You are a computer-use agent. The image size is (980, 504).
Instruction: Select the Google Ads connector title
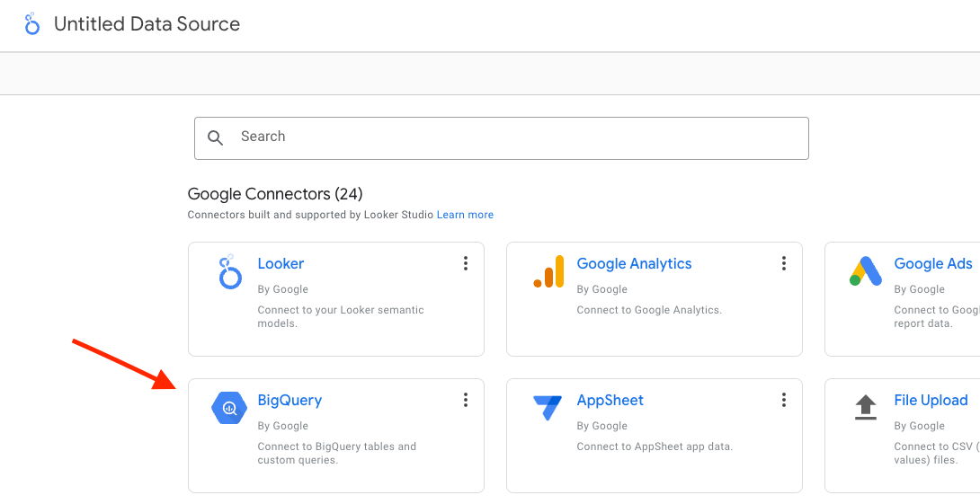click(x=933, y=263)
